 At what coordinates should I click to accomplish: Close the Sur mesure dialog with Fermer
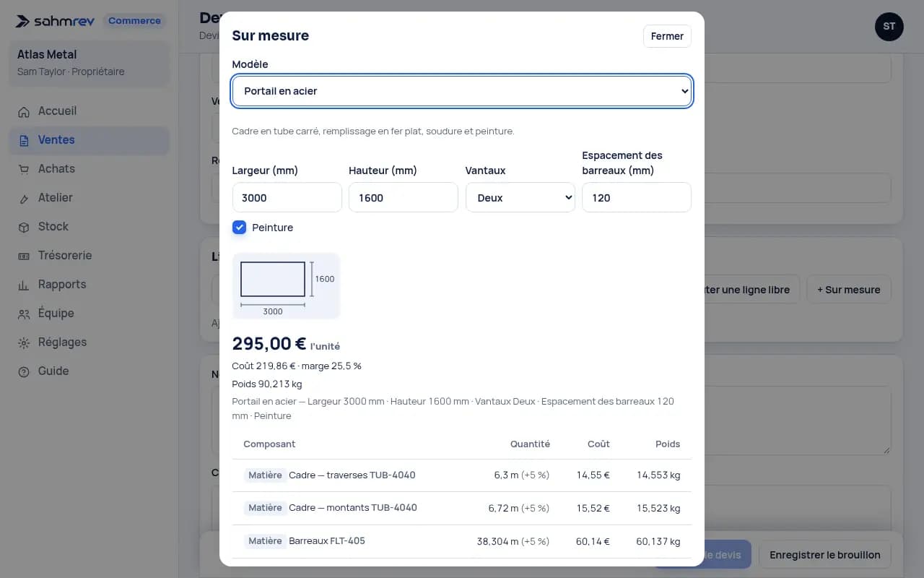[x=667, y=36]
